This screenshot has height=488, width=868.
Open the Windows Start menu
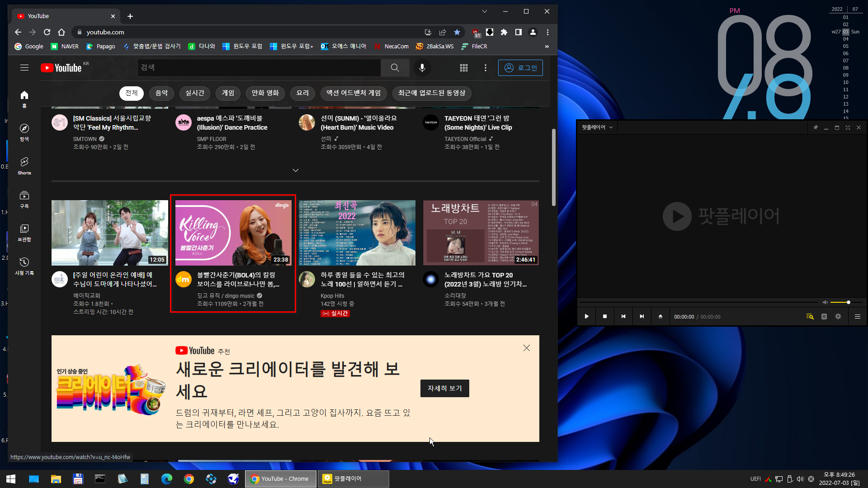tap(11, 479)
